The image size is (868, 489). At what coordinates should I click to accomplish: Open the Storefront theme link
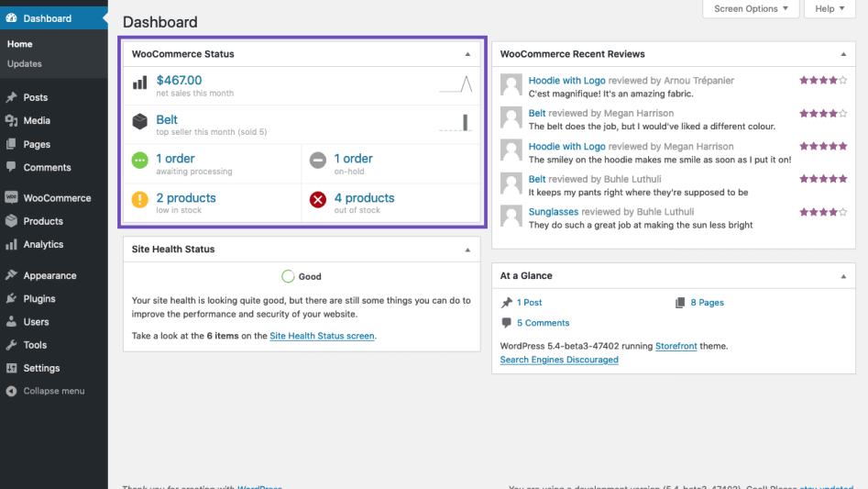click(x=676, y=346)
